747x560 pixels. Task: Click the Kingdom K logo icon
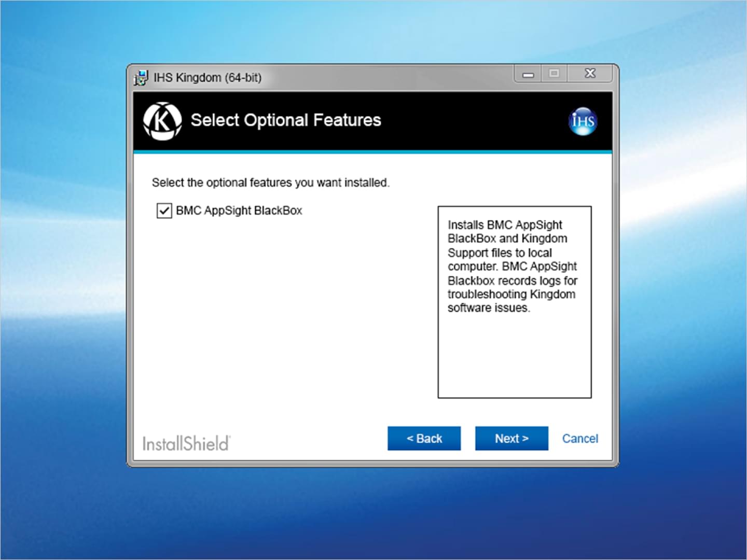pos(162,121)
